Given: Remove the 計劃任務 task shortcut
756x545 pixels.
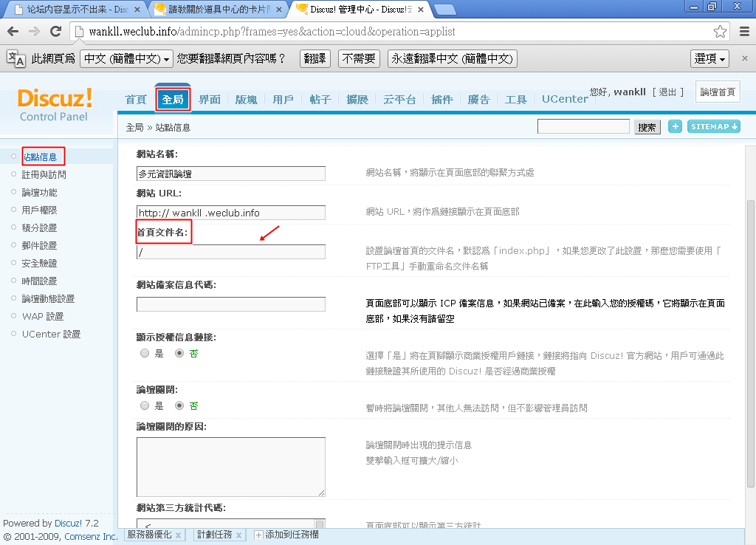Looking at the screenshot, I should [239, 535].
